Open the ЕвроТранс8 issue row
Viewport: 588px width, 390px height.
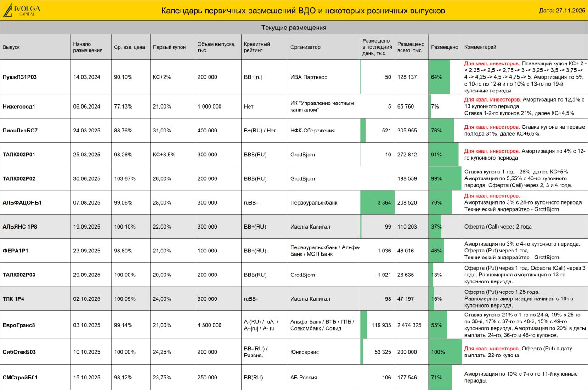coord(294,325)
